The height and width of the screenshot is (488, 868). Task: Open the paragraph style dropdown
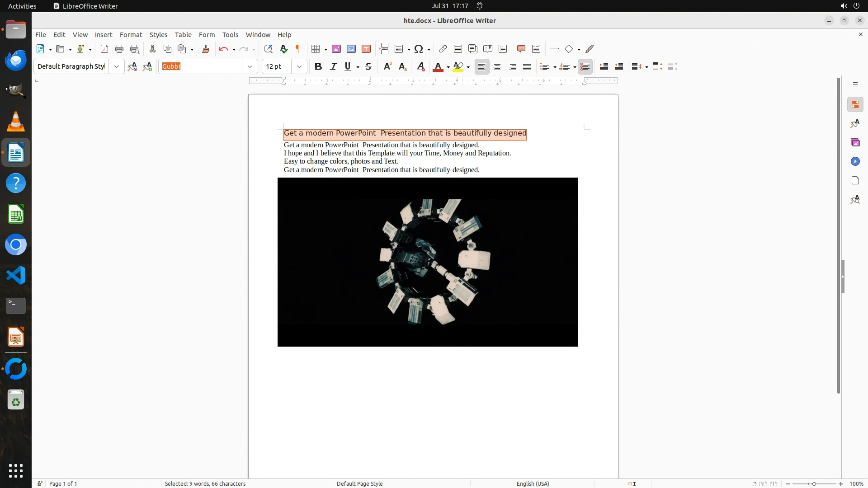coord(116,66)
